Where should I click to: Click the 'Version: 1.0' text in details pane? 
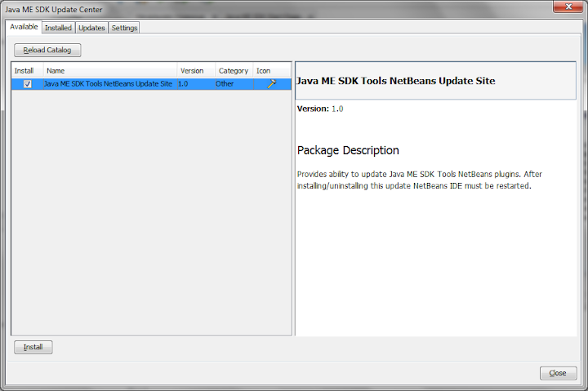point(320,109)
